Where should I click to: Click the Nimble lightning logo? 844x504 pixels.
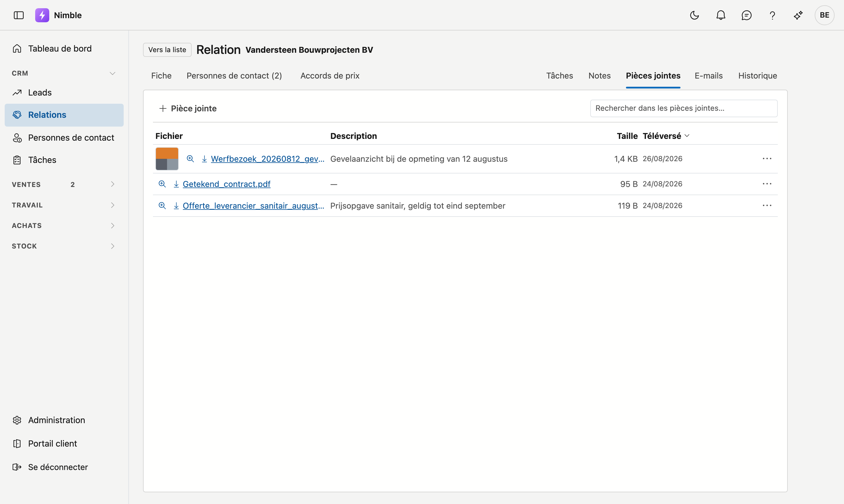pyautogui.click(x=42, y=15)
